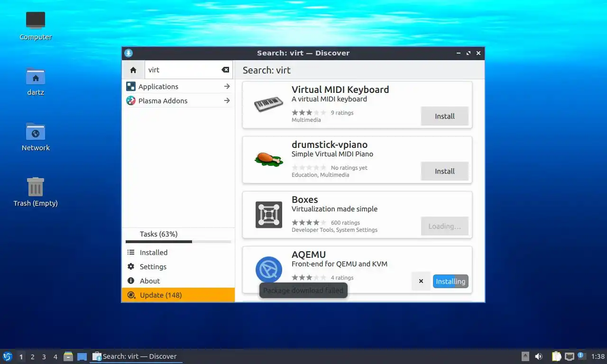This screenshot has height=364, width=607.
Task: Open Virtual MIDI Keyboard keyboard thumbnail
Action: pos(269,105)
